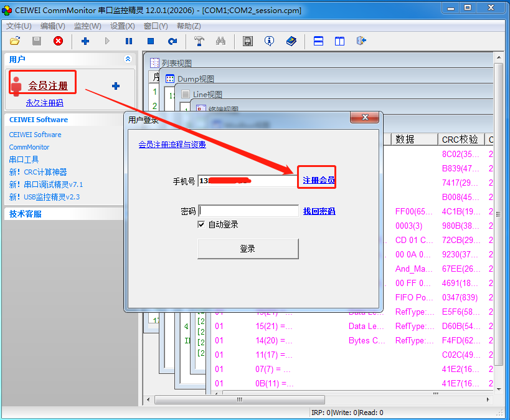
Task: Click the 8C02(35... CRC cell
Action: click(460, 154)
